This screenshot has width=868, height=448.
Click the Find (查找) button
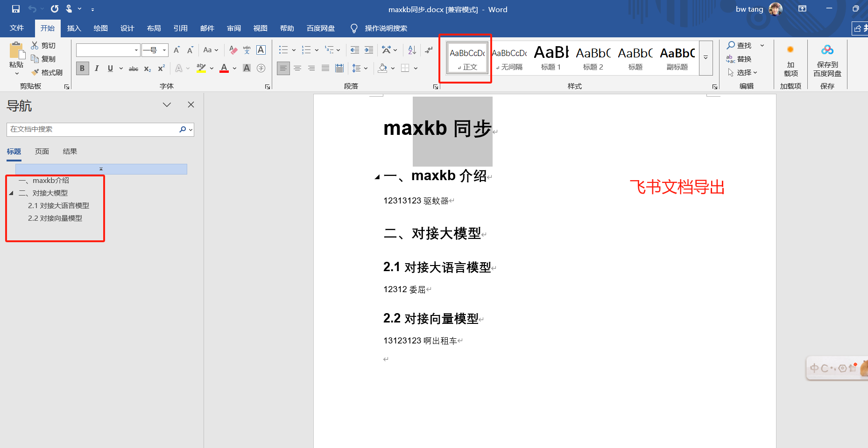[739, 45]
